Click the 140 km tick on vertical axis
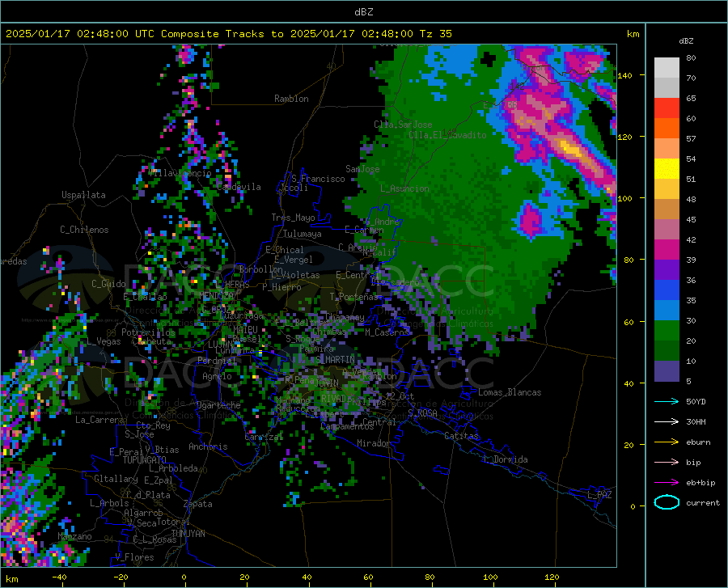The image size is (728, 588). coord(624,75)
